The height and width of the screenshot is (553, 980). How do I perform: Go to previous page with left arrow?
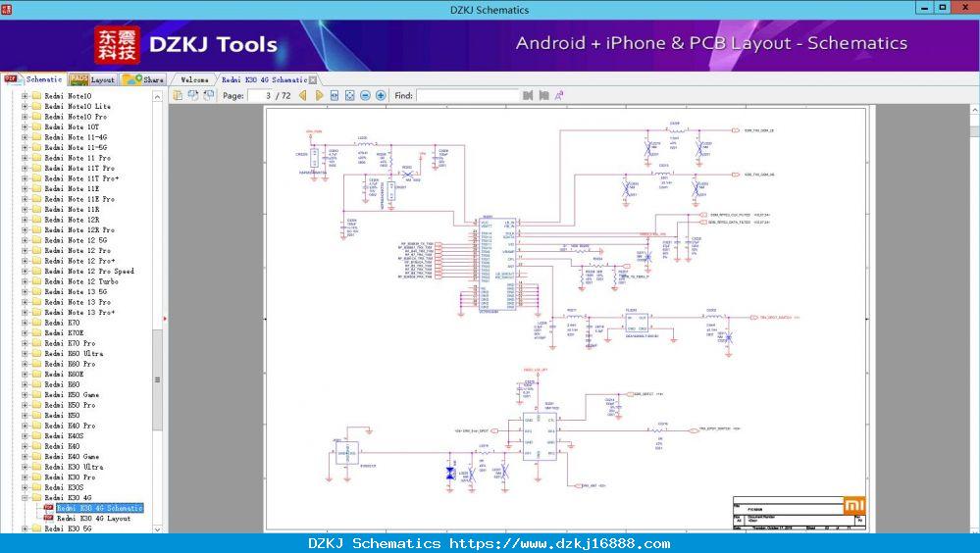pos(303,96)
